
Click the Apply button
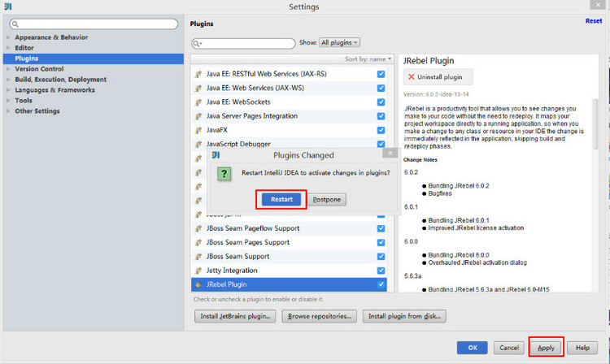pyautogui.click(x=546, y=348)
